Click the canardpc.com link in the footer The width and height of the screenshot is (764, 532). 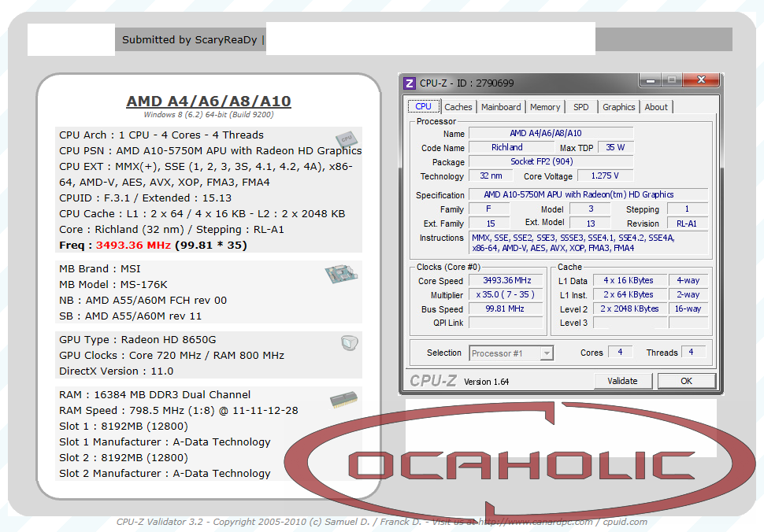536,522
